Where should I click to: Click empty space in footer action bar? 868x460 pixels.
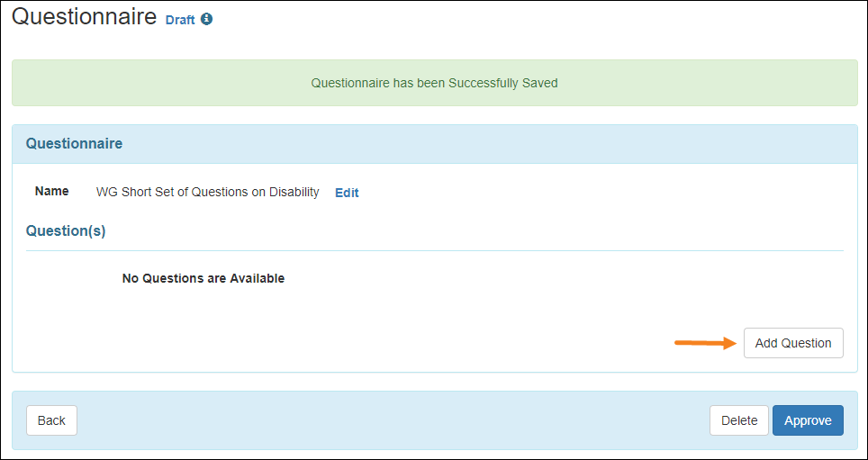pyautogui.click(x=387, y=420)
